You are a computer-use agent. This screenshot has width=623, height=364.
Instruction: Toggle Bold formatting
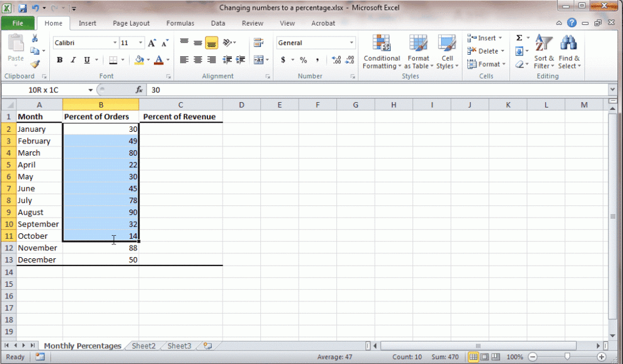click(60, 60)
